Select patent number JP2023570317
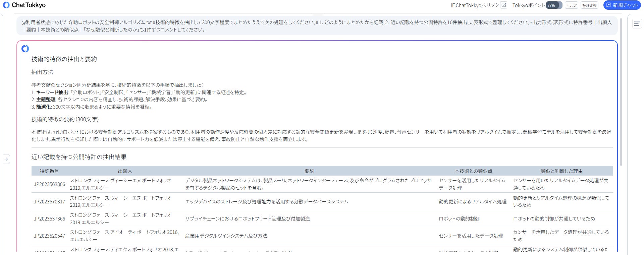The height and width of the screenshot is (255, 644). 49,201
